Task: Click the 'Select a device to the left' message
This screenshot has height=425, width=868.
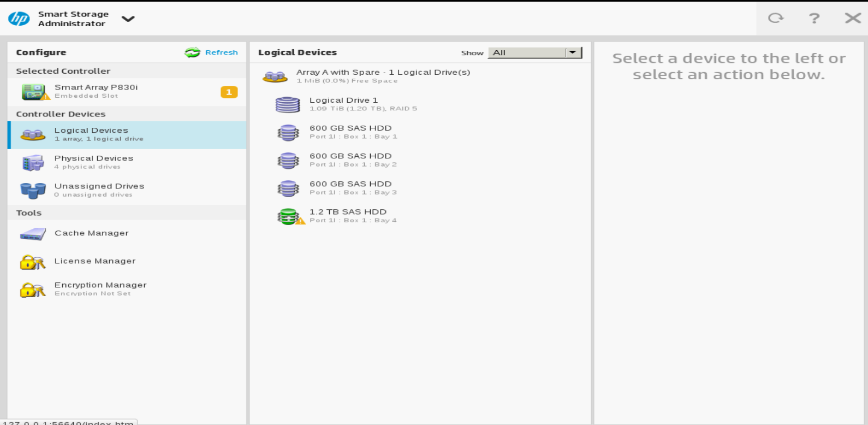Action: pyautogui.click(x=729, y=66)
